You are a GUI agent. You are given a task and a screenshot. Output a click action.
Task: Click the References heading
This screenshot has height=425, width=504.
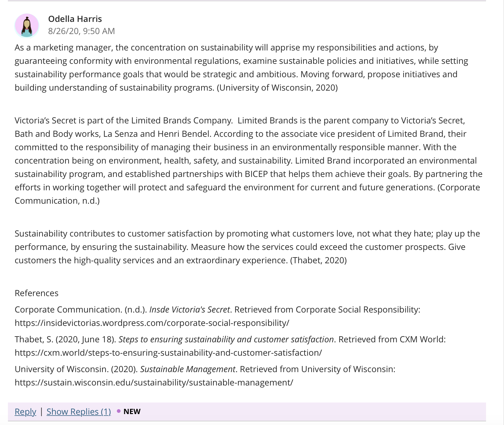[x=37, y=293]
